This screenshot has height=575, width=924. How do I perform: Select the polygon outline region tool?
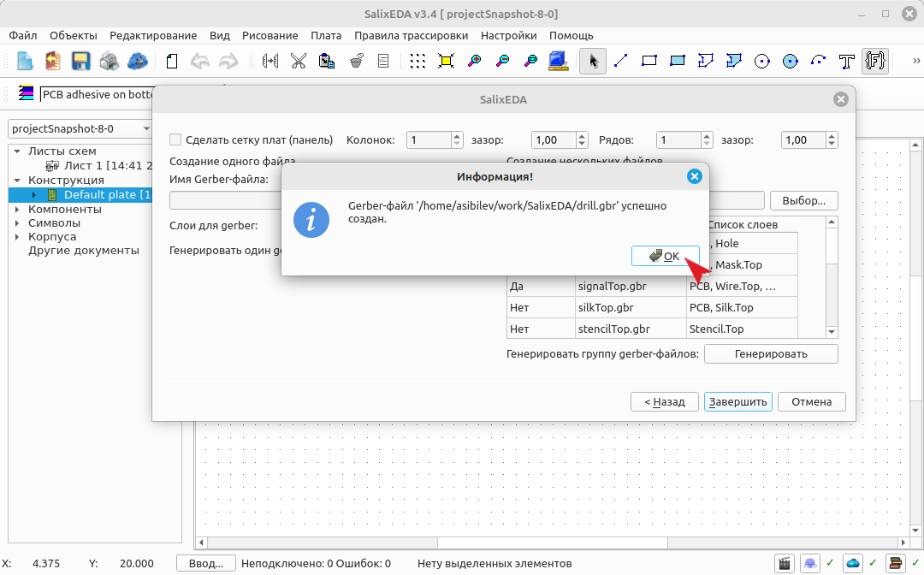click(705, 61)
